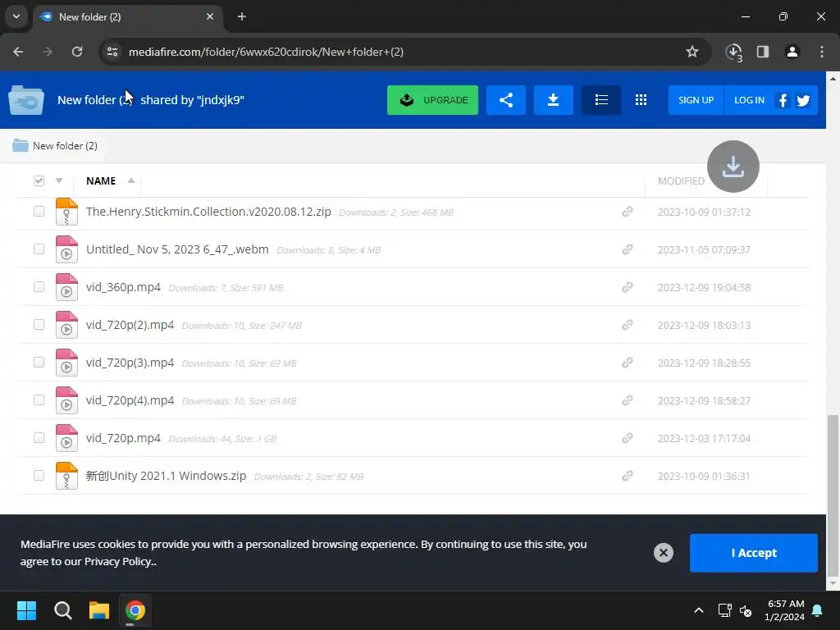Viewport: 840px width, 630px height.
Task: Close the New folder (2) tab
Action: 210,16
